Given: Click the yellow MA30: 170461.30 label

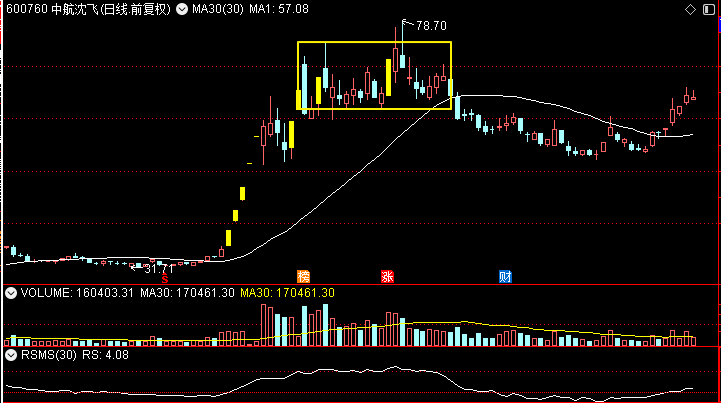Looking at the screenshot, I should 287,293.
